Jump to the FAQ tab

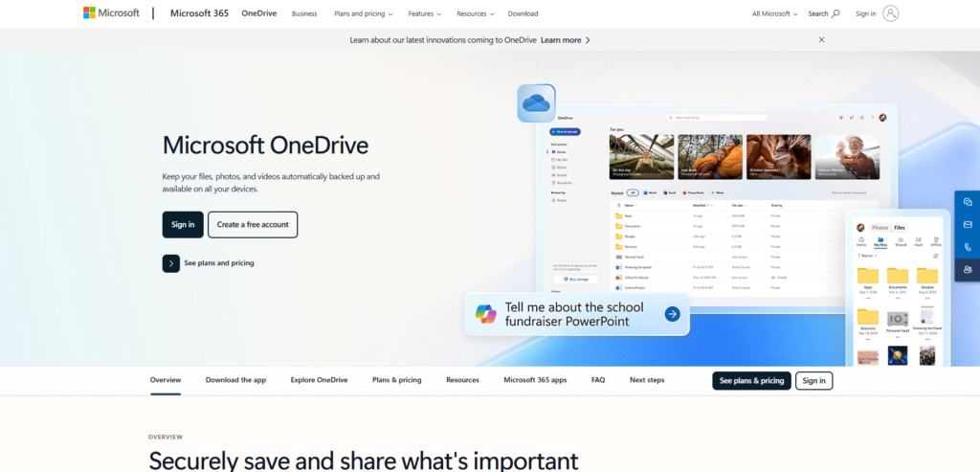pyautogui.click(x=598, y=380)
